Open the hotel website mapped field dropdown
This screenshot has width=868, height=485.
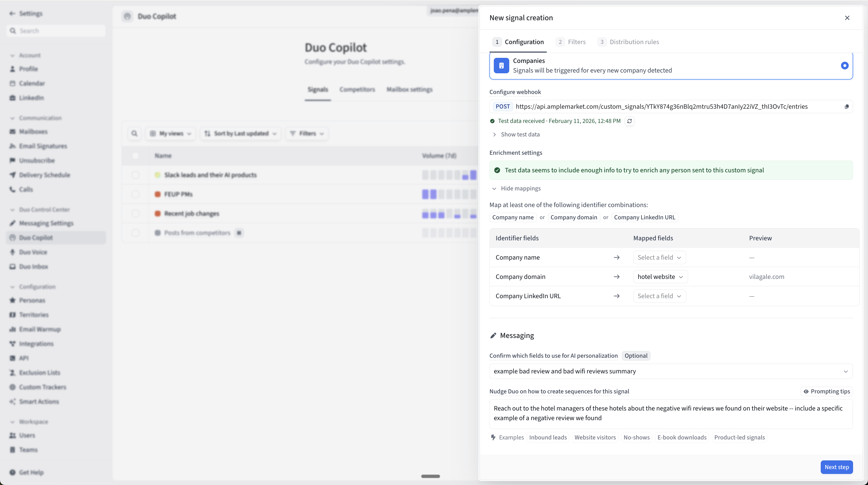coord(660,276)
